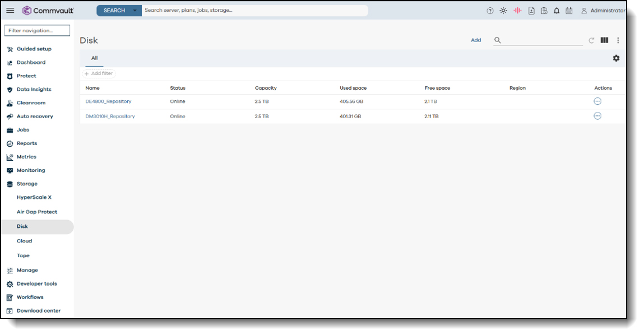This screenshot has width=644, height=336.
Task: Open the vertical three-dot more menu
Action: pyautogui.click(x=618, y=40)
